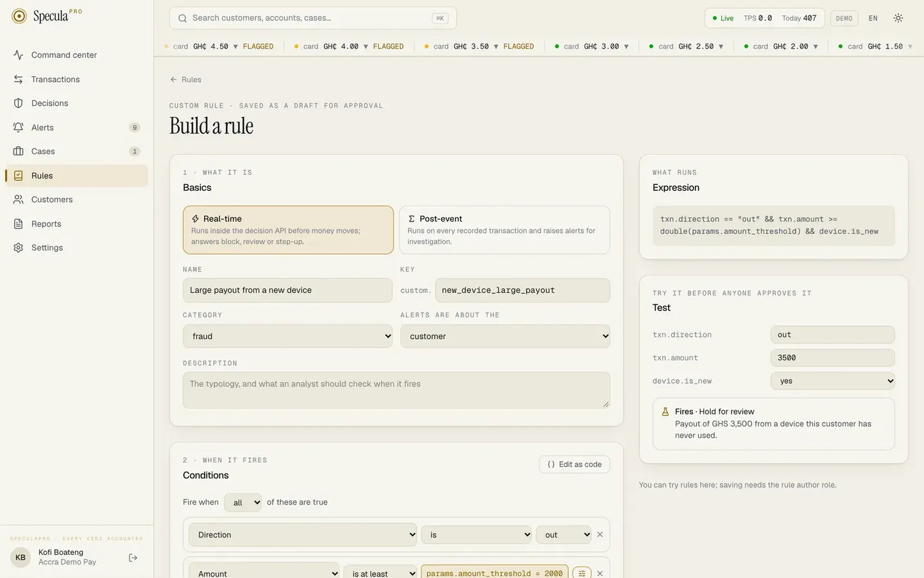Click the GH₵ 4.50 FLAGGED ticker item
The height and width of the screenshot is (578, 924).
(219, 46)
